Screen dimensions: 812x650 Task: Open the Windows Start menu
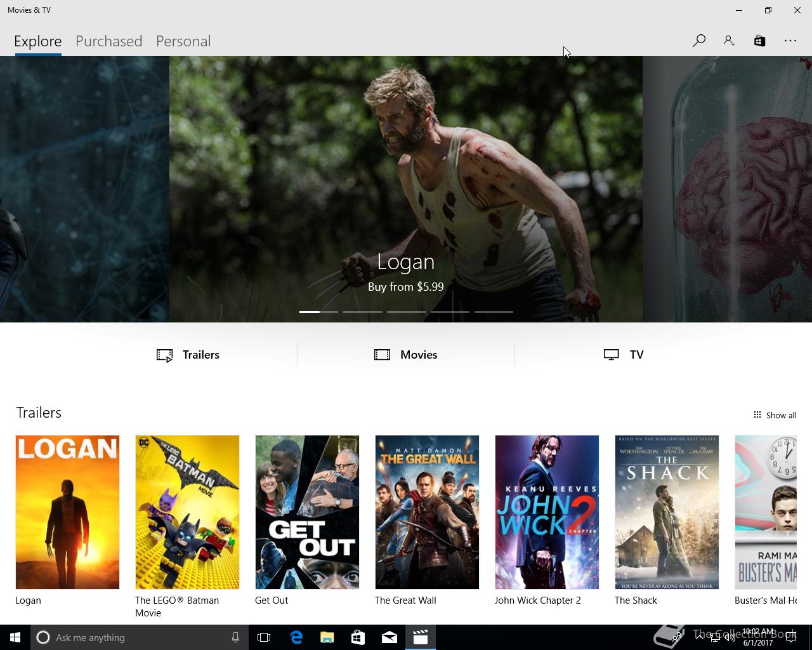[15, 637]
